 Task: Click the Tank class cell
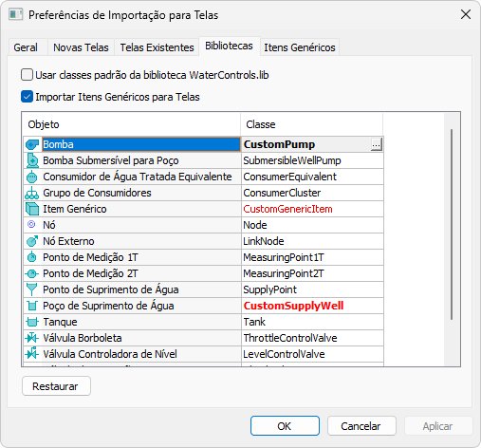312,322
